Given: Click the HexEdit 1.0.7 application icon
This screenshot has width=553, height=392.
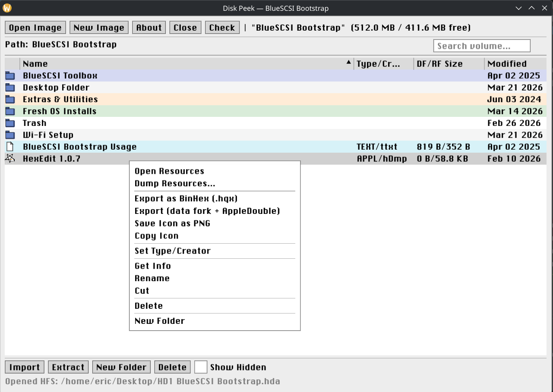Looking at the screenshot, I should (x=9, y=158).
